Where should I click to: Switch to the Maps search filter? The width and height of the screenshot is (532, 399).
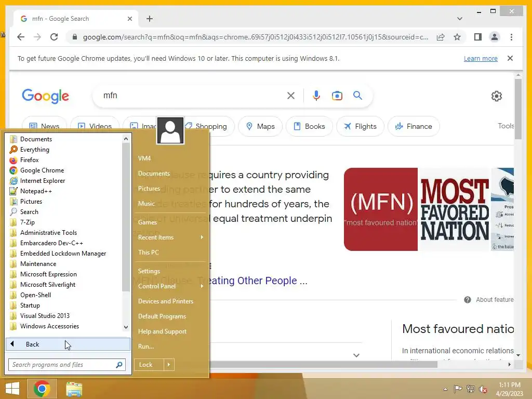[260, 126]
